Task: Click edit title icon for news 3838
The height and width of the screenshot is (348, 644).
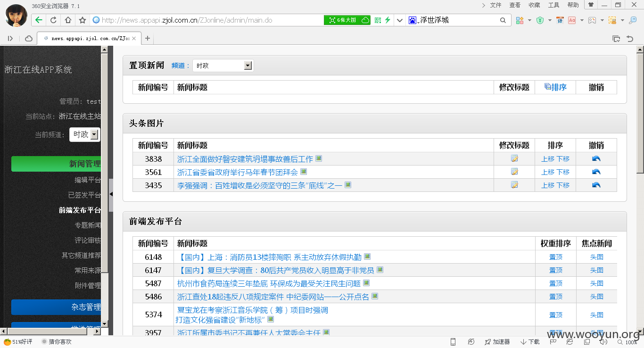Action: [x=514, y=159]
